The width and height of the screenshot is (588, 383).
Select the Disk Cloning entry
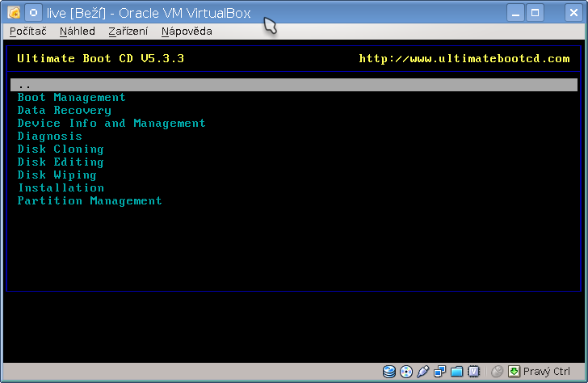click(x=61, y=149)
